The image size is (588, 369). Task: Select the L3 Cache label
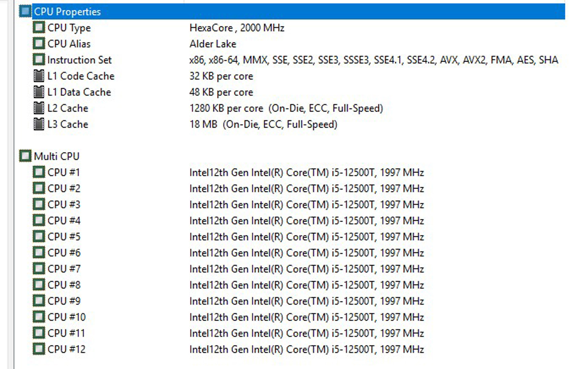[68, 124]
